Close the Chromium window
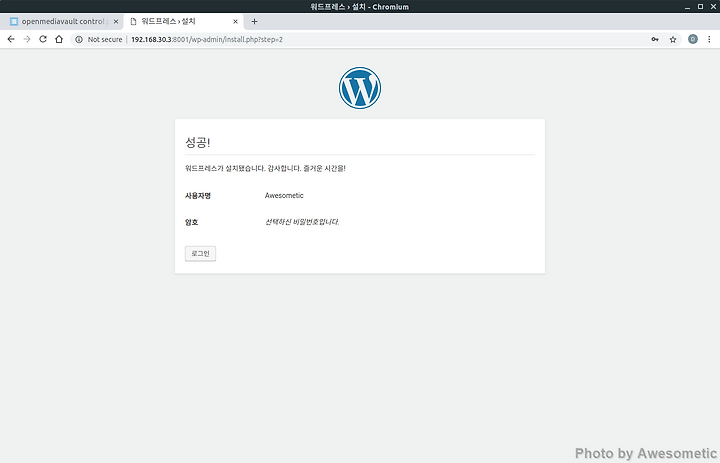 pyautogui.click(x=713, y=6)
